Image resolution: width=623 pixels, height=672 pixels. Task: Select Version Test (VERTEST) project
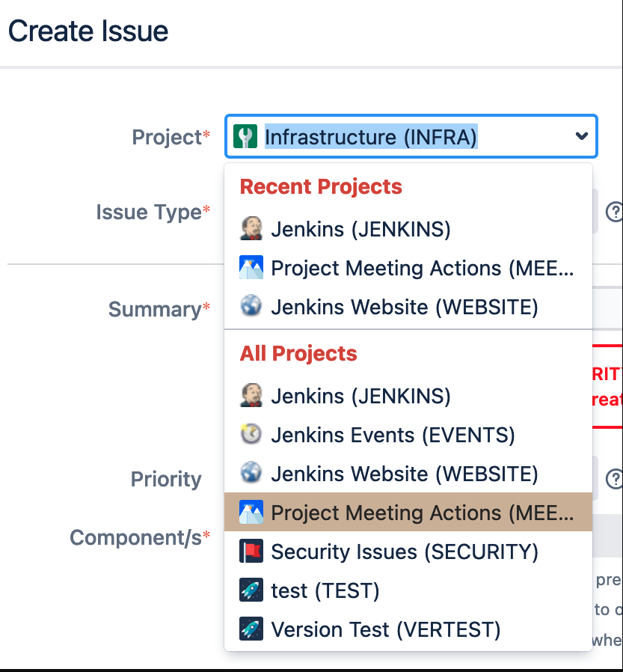point(408,629)
